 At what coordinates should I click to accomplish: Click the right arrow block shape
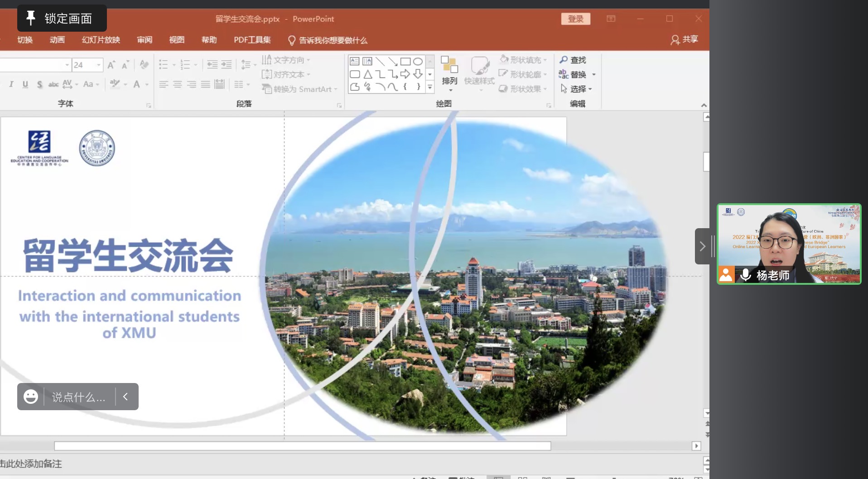(405, 74)
